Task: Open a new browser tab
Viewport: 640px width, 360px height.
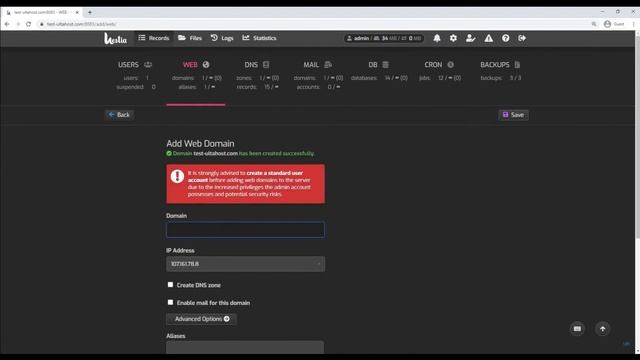Action: (x=90, y=12)
